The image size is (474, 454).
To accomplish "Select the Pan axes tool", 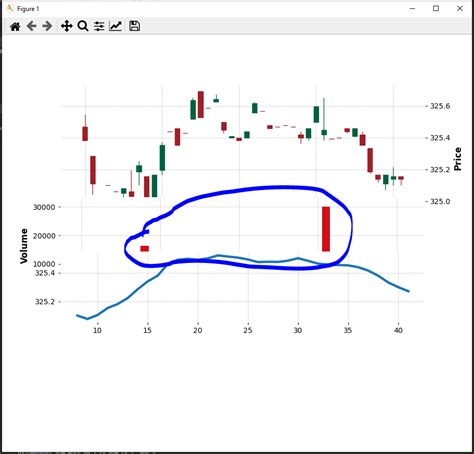I will point(67,26).
